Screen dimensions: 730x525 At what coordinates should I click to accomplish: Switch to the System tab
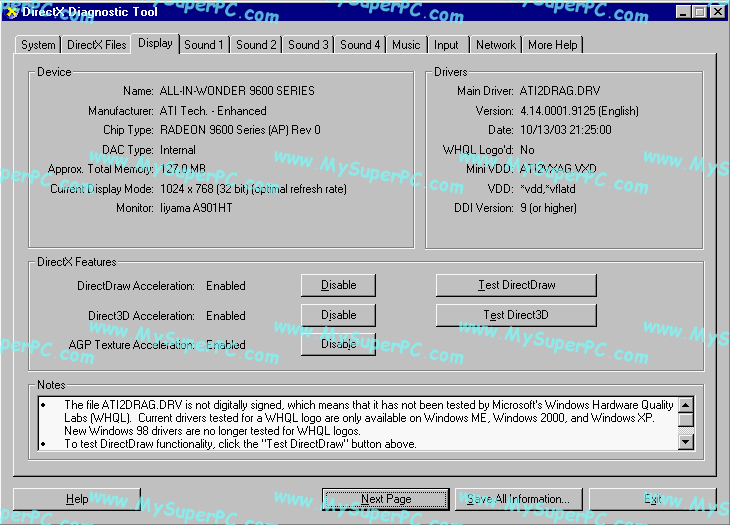coord(38,45)
